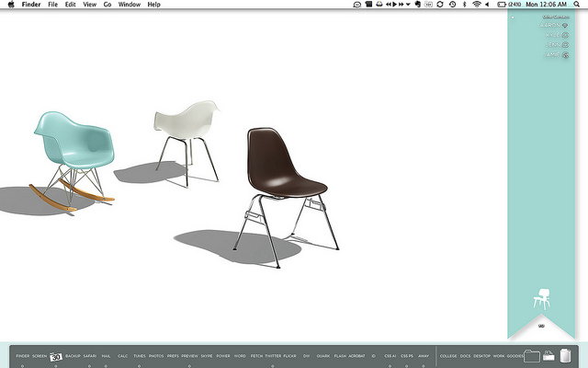Screen dimensions: 588x368
Task: Open the Help menu
Action: 153,5
